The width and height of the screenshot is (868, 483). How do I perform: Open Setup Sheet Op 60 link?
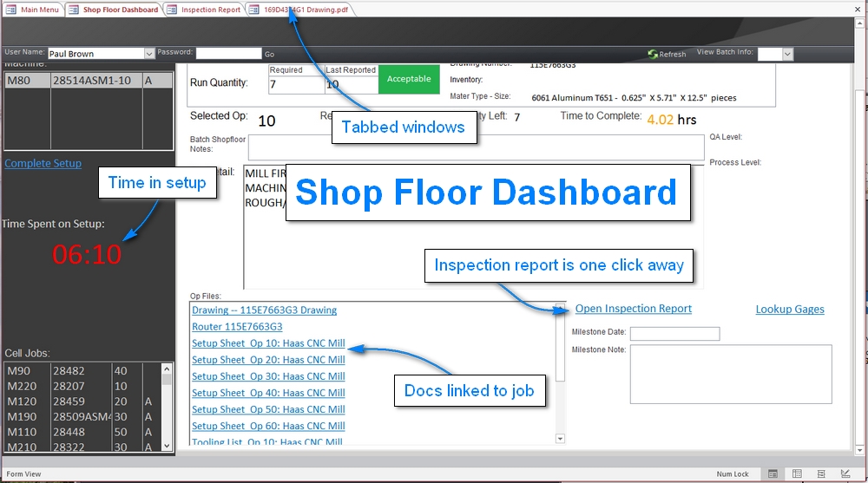pyautogui.click(x=268, y=427)
